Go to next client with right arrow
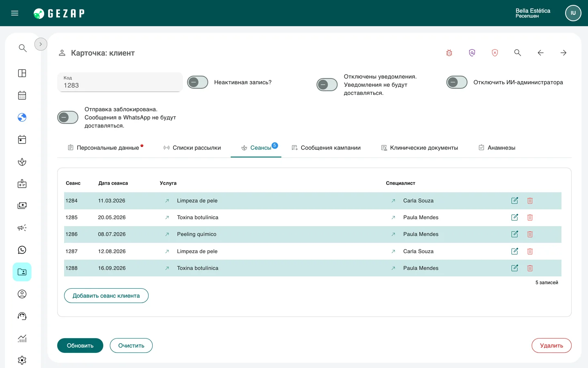The image size is (588, 368). 563,53
